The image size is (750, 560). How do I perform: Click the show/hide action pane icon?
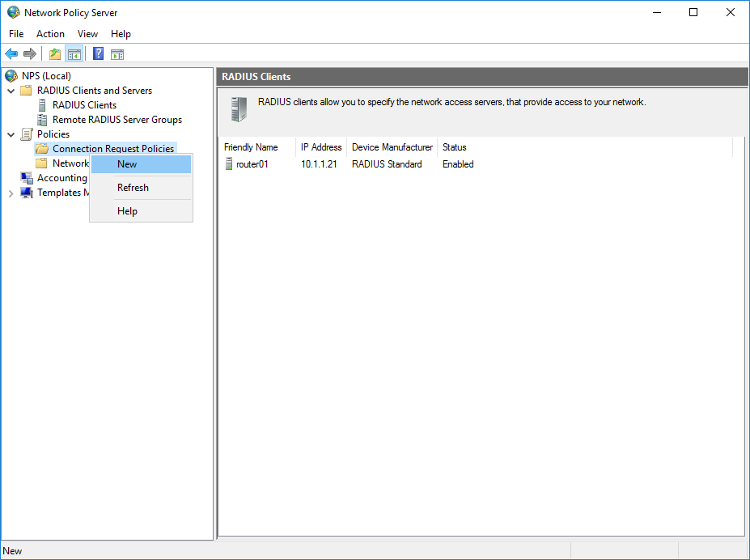click(x=117, y=53)
